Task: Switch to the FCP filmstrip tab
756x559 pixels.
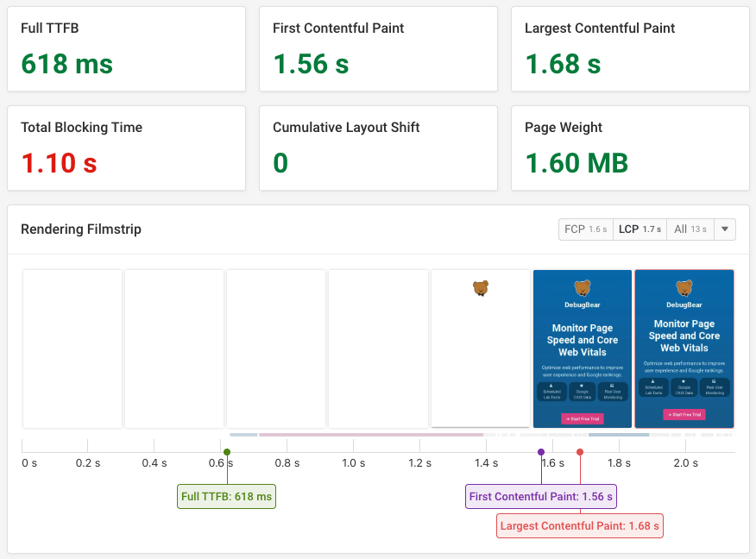Action: (x=585, y=229)
